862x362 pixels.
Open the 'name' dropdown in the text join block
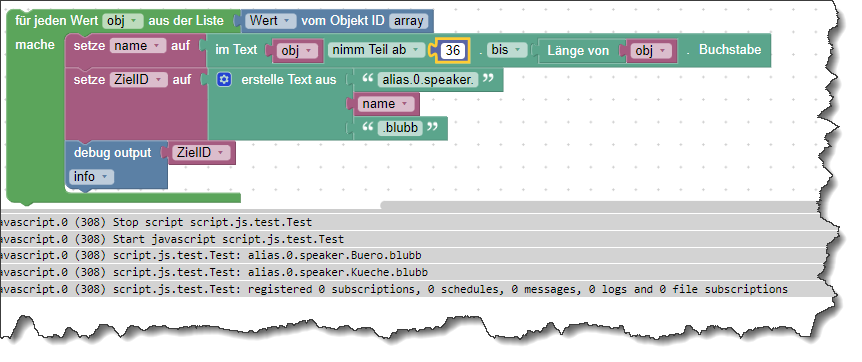pyautogui.click(x=386, y=104)
